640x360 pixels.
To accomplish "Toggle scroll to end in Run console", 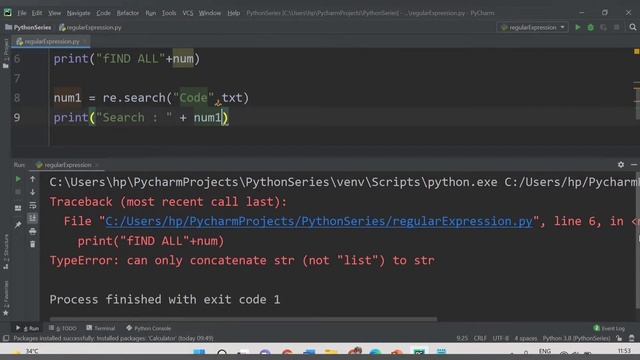I will pyautogui.click(x=33, y=218).
